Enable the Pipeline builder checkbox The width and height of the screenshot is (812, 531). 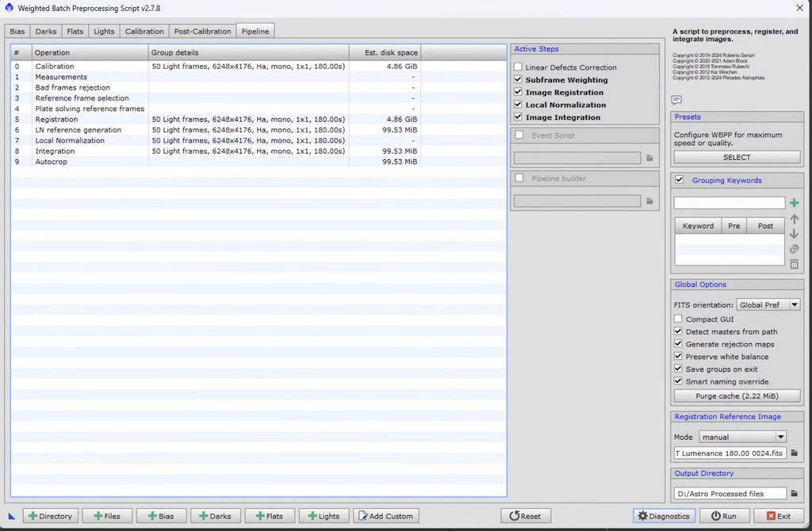[x=519, y=178]
